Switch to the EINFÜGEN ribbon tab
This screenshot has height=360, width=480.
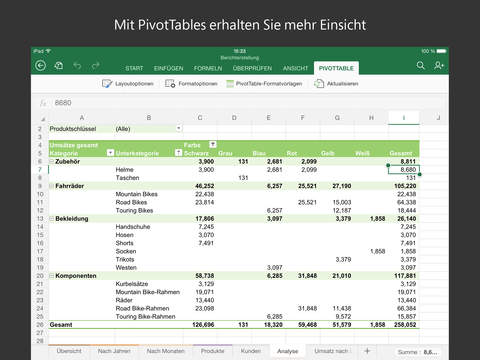[x=168, y=68]
